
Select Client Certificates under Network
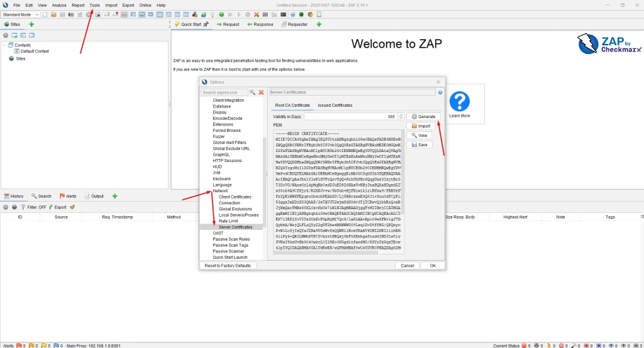tap(235, 197)
